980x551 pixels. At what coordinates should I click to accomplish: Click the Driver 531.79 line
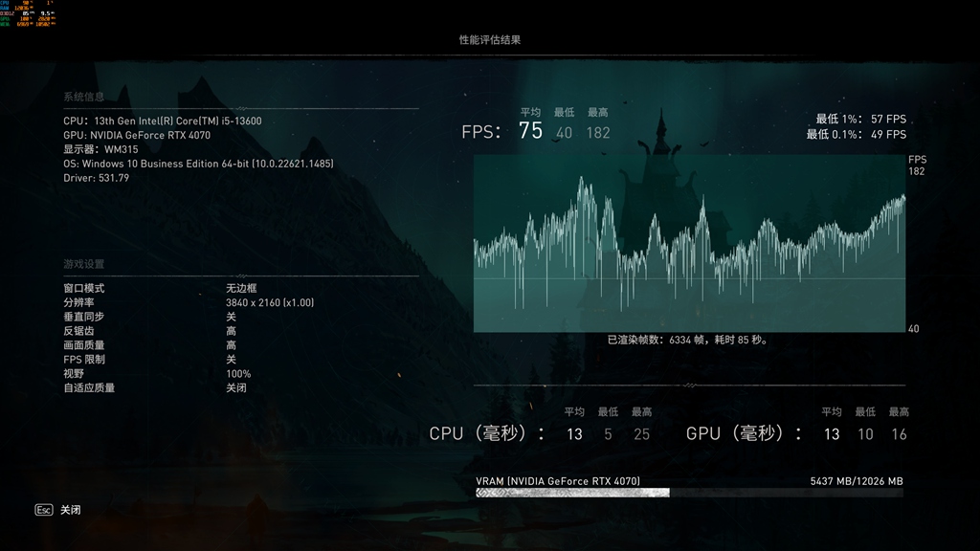(97, 178)
